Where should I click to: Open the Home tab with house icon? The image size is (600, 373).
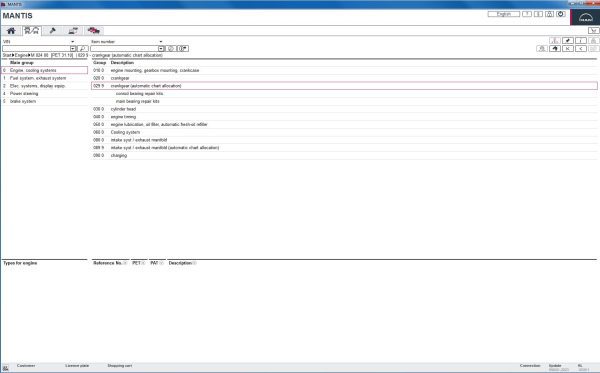[x=11, y=31]
